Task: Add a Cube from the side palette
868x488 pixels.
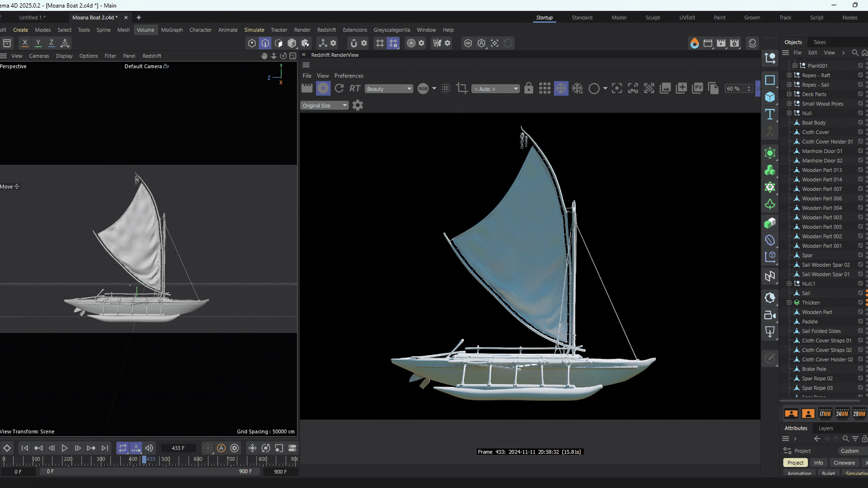Action: click(x=770, y=97)
